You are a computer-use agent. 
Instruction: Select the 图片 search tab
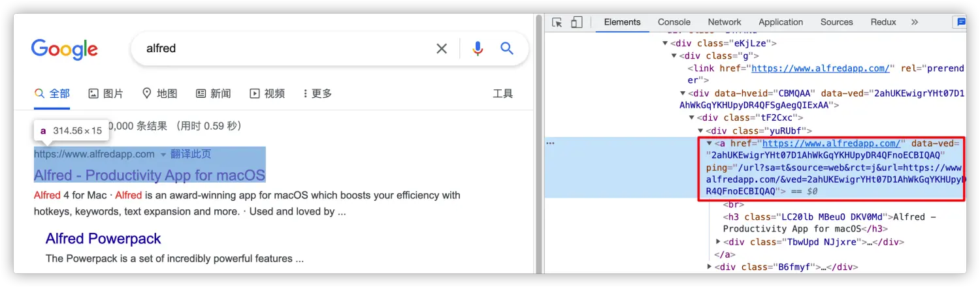(106, 93)
